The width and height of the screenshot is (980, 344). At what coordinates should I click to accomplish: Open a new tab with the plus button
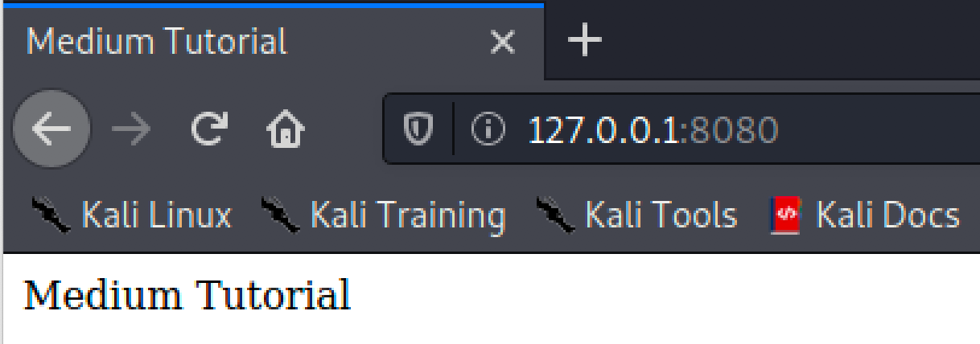[x=585, y=39]
